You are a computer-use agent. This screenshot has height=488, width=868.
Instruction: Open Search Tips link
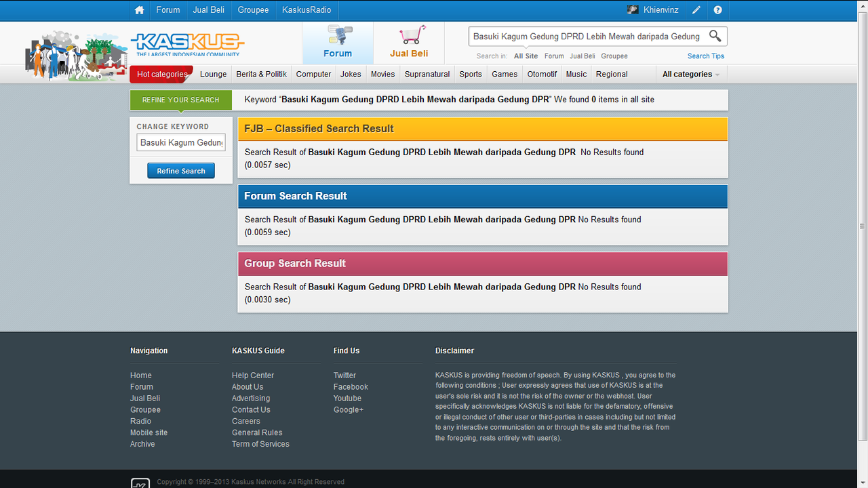706,56
